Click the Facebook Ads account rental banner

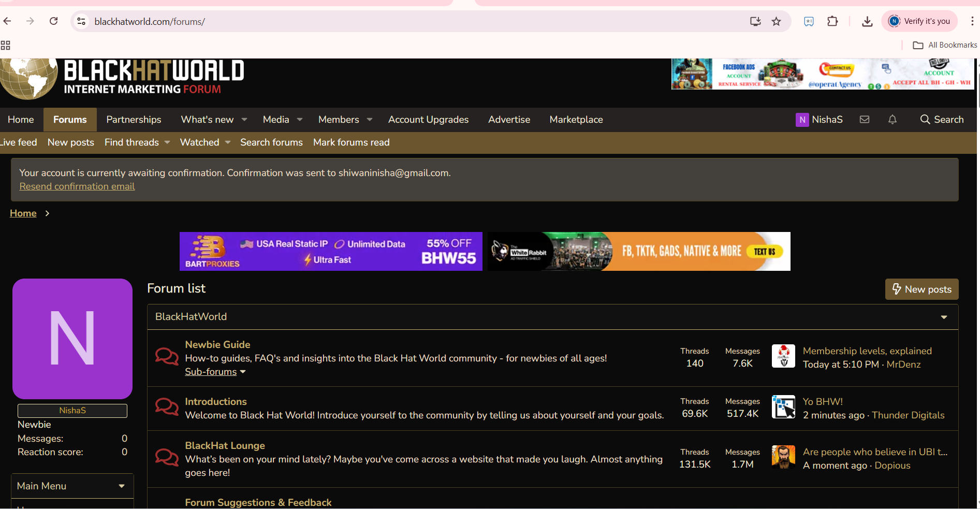pos(823,74)
